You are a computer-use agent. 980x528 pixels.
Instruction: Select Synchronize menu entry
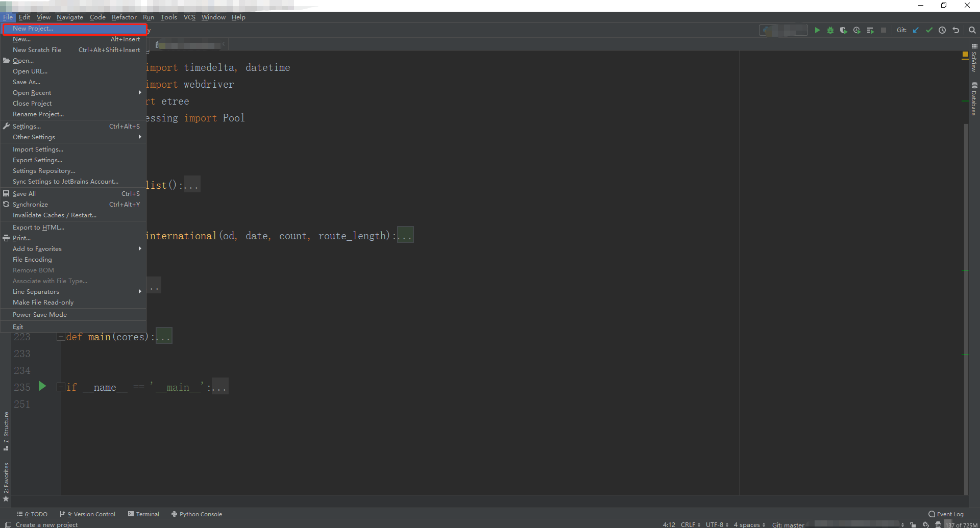pyautogui.click(x=73, y=205)
